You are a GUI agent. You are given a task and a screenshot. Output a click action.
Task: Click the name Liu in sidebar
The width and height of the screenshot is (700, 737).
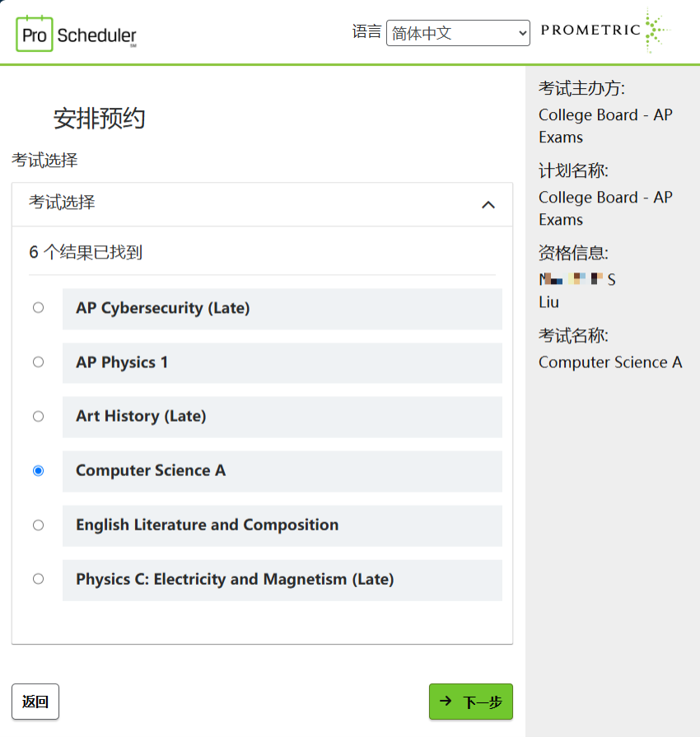(x=548, y=302)
